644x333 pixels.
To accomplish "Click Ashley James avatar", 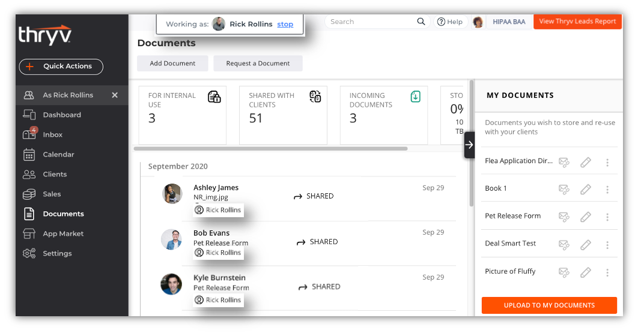I will [172, 194].
